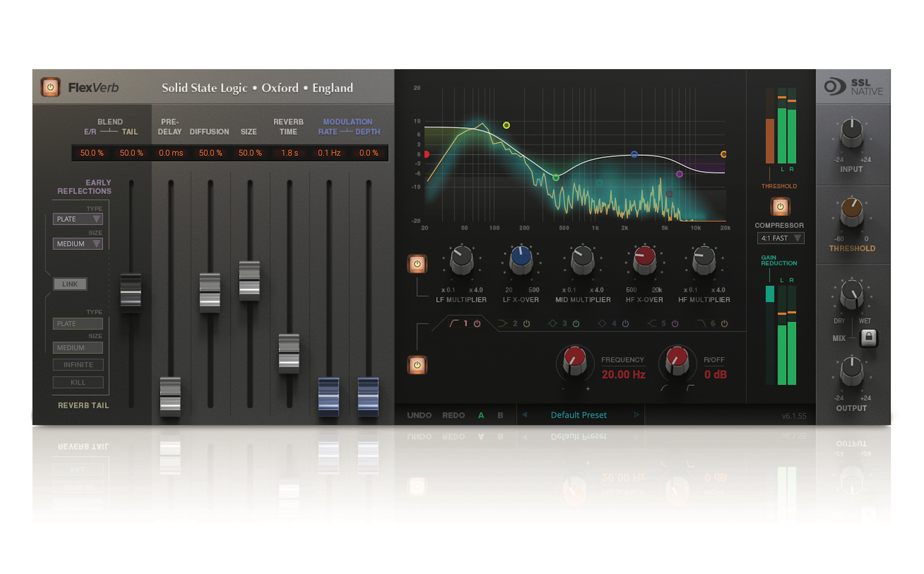924x574 pixels.
Task: Select EQ band 1 tab
Action: pos(465,323)
